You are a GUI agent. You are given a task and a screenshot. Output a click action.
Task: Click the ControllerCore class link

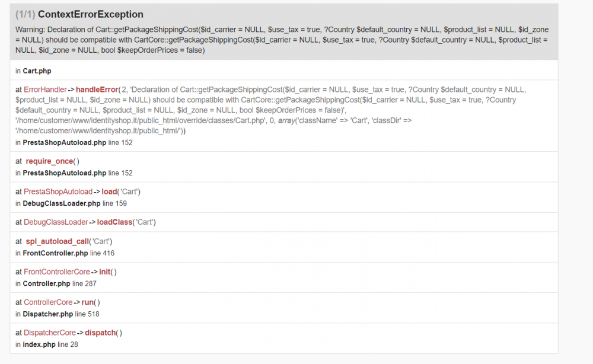pyautogui.click(x=48, y=302)
